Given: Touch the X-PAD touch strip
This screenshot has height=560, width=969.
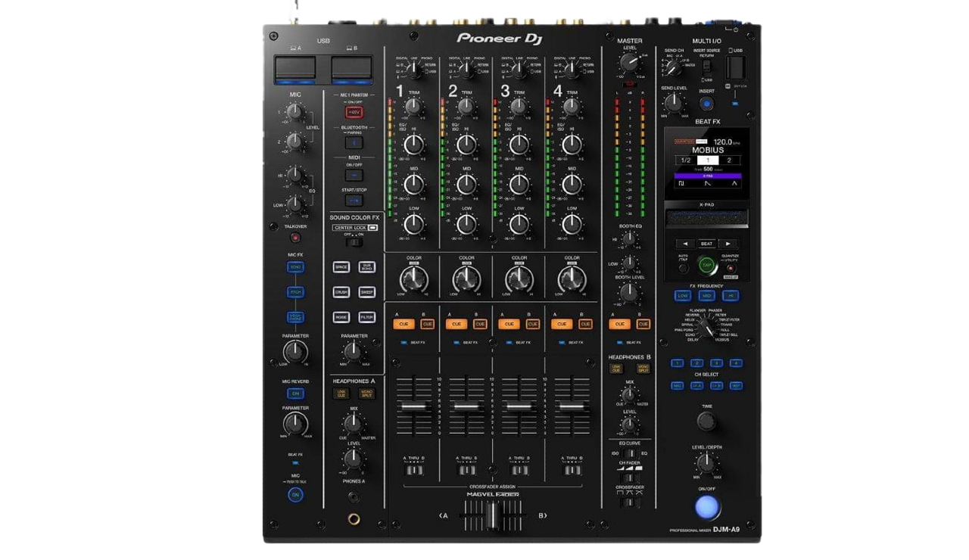Looking at the screenshot, I should [706, 220].
